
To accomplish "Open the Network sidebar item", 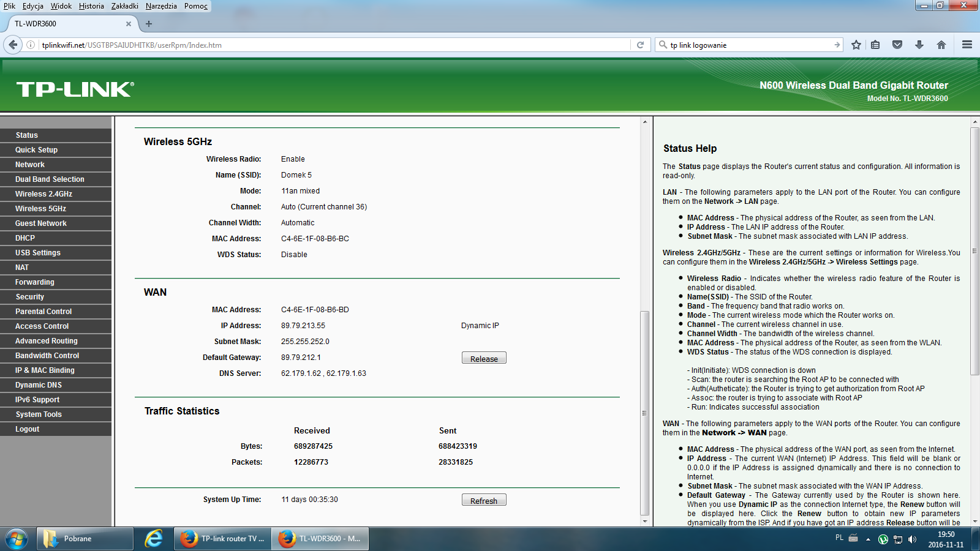I will pyautogui.click(x=56, y=165).
